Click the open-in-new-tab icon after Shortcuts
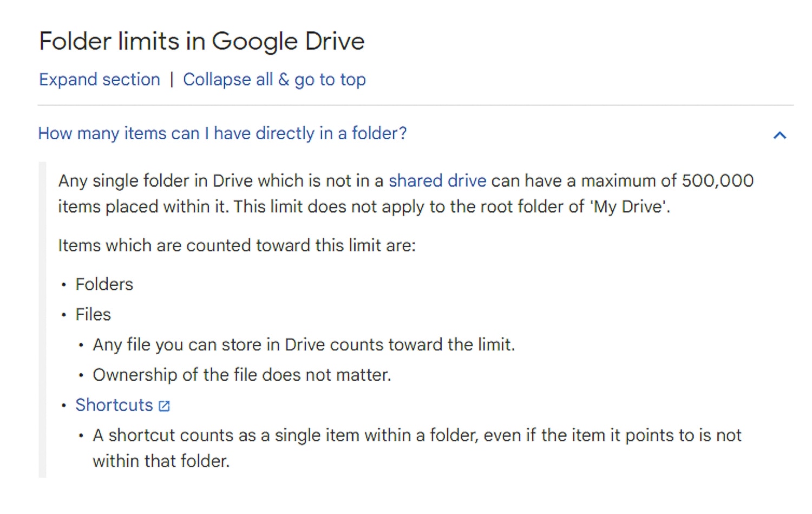The height and width of the screenshot is (514, 812). [165, 405]
